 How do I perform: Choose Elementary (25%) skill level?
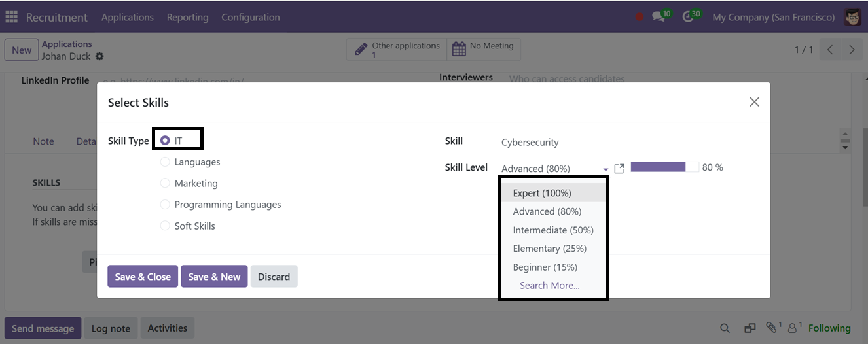[554, 249]
